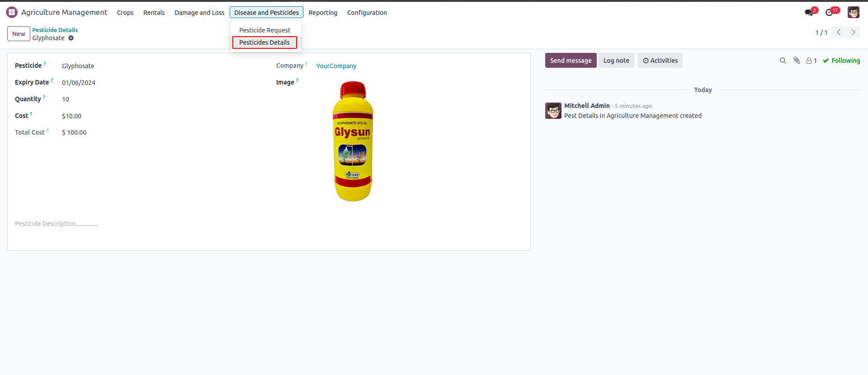Select Pesticide Request from dropdown
Viewport: 868px width, 375px height.
click(x=265, y=30)
